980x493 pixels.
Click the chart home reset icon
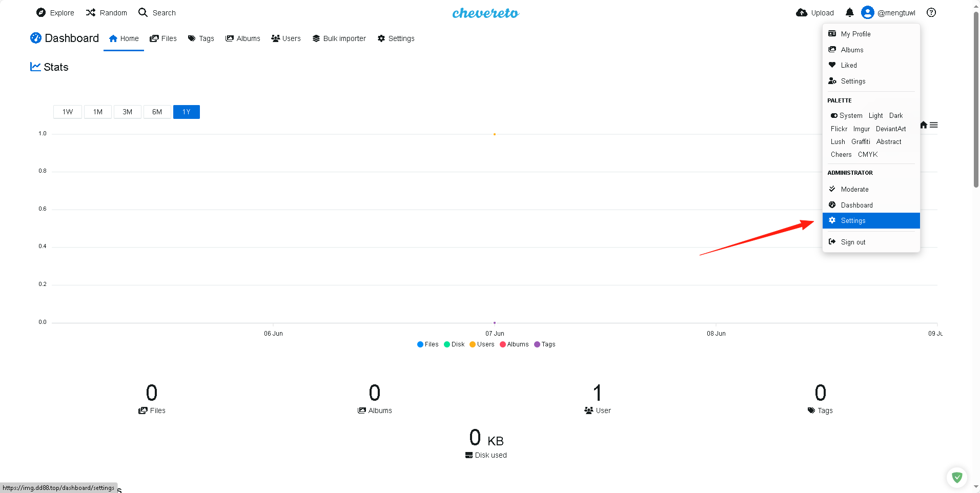tap(924, 125)
